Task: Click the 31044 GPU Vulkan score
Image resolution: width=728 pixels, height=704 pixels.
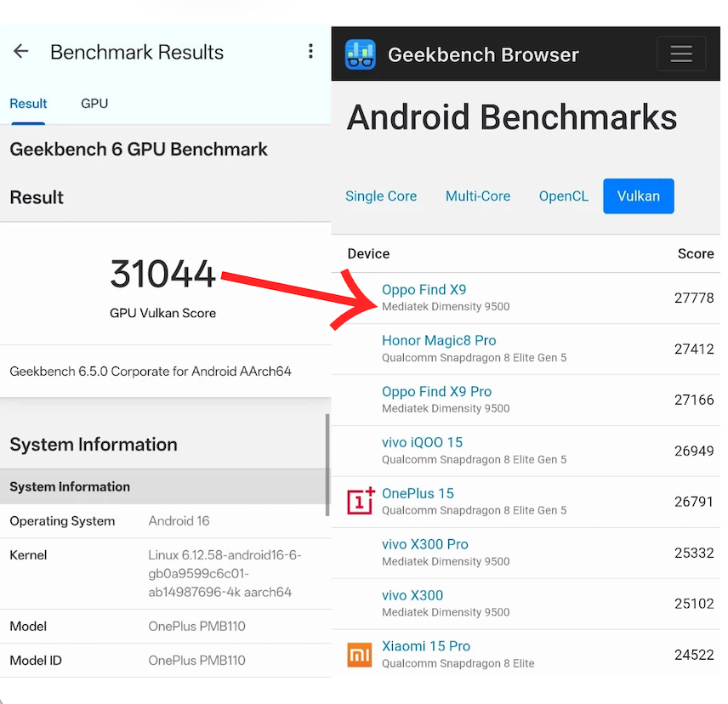Action: pyautogui.click(x=162, y=274)
